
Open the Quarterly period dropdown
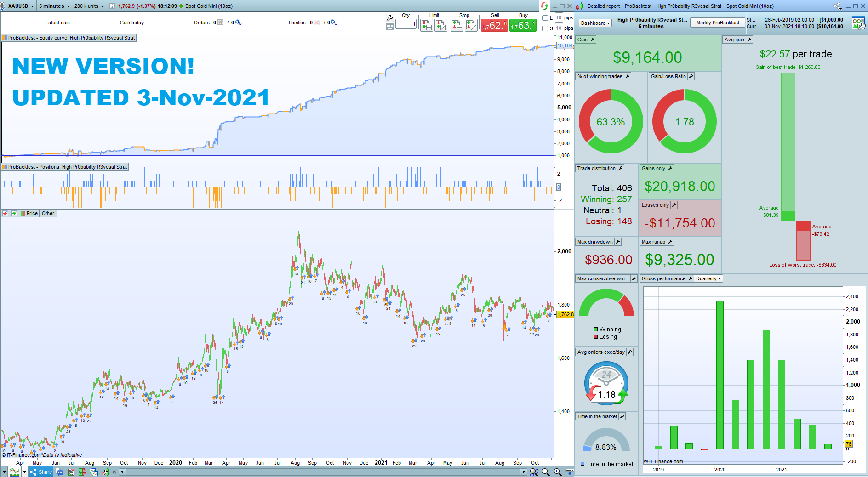point(708,278)
